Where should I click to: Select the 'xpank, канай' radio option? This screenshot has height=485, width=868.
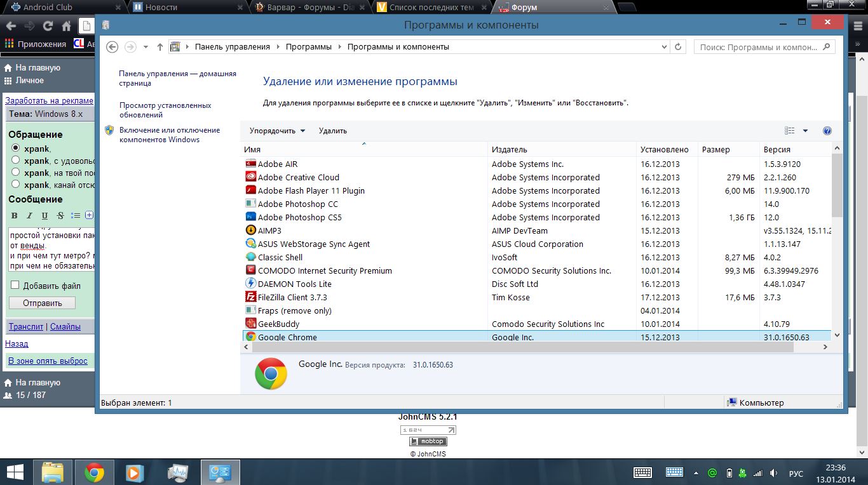pyautogui.click(x=16, y=185)
